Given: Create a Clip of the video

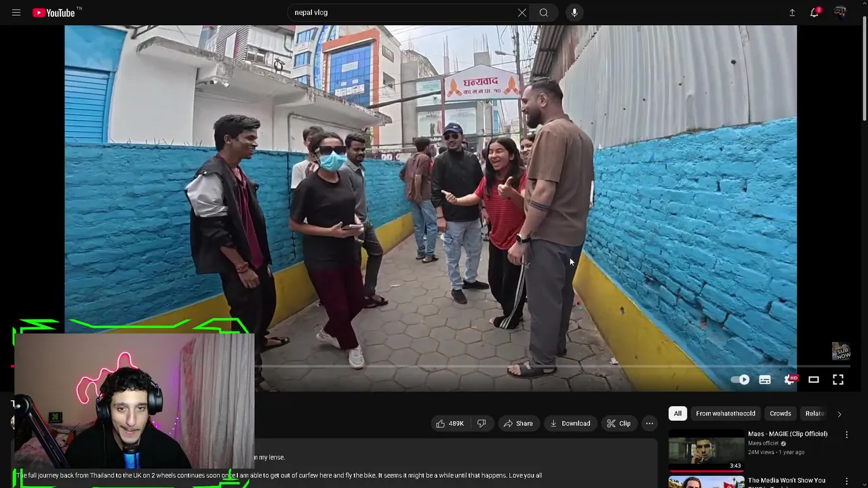Looking at the screenshot, I should pyautogui.click(x=618, y=424).
